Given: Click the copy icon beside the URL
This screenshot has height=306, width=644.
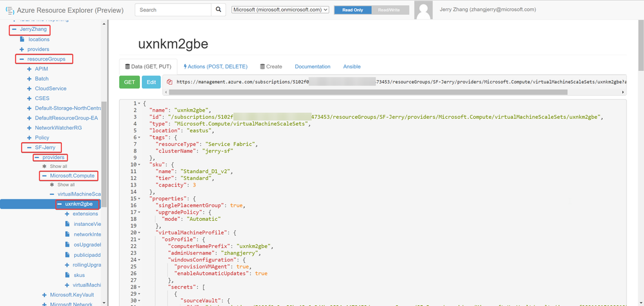Looking at the screenshot, I should [169, 81].
